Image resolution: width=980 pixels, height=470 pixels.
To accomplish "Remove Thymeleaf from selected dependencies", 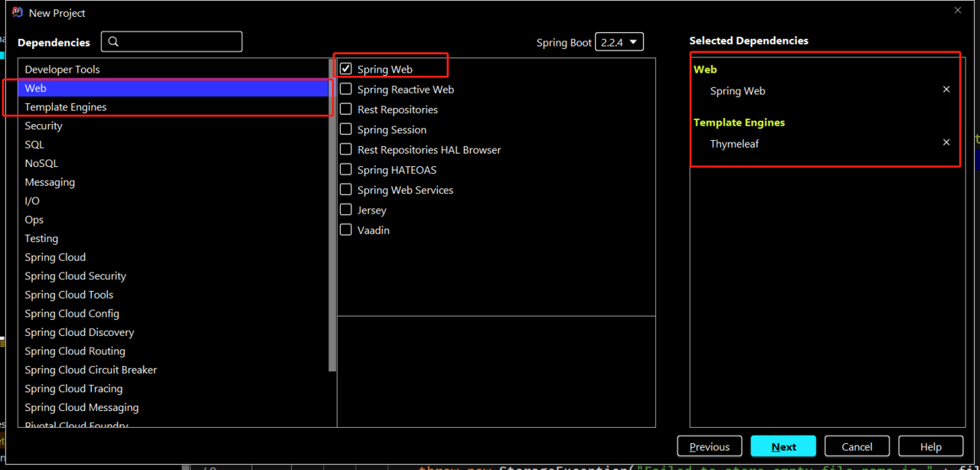I will click(x=946, y=142).
